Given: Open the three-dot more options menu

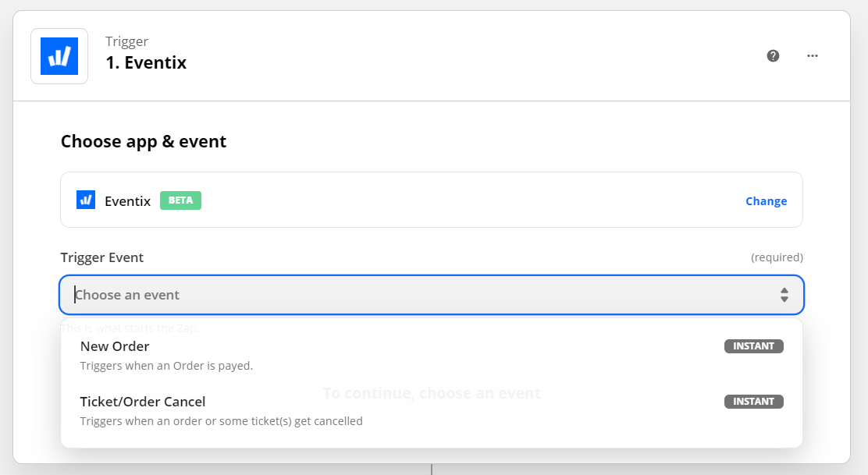Looking at the screenshot, I should [x=812, y=56].
